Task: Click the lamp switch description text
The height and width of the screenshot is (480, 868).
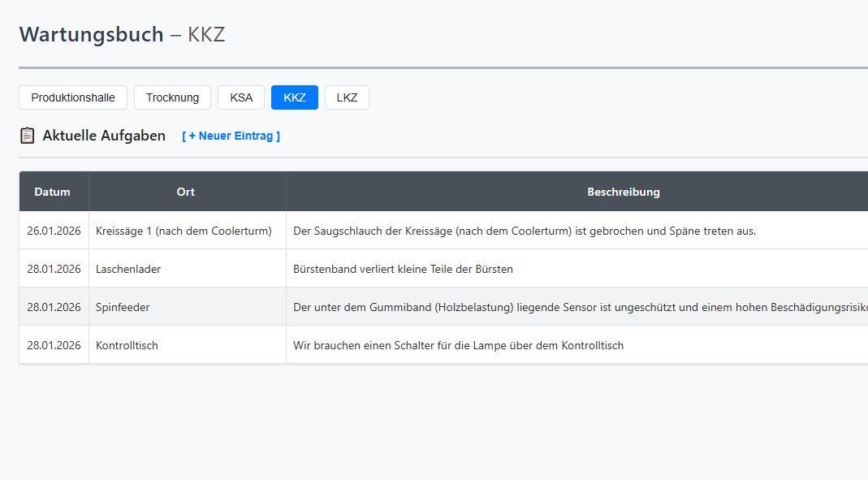Action: (x=458, y=345)
